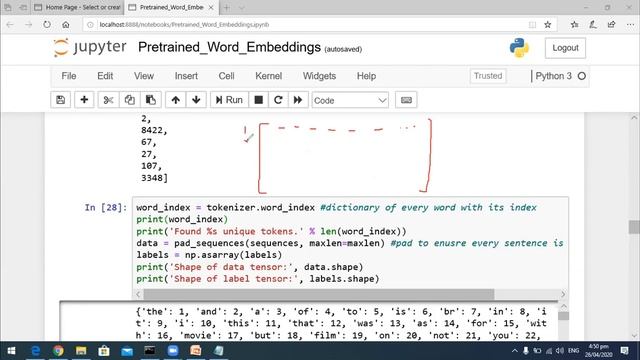Open a new browser tab
The image size is (640, 360).
tap(227, 7)
